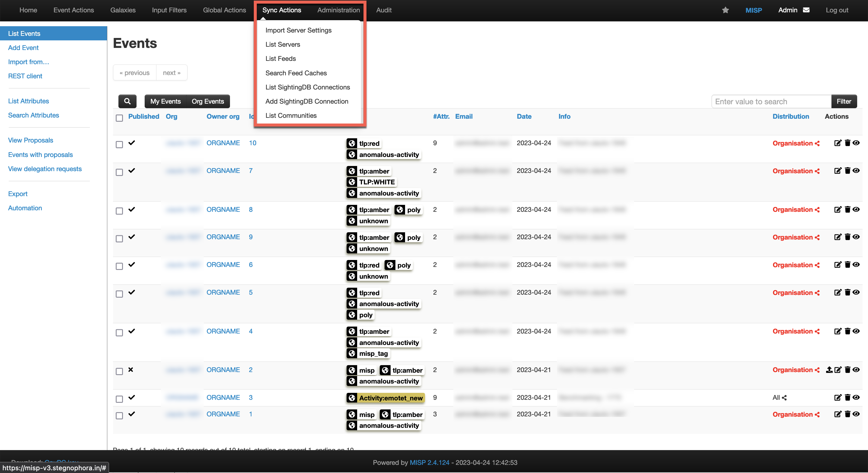
Task: Expand the Event Actions navbar menu
Action: pos(74,10)
